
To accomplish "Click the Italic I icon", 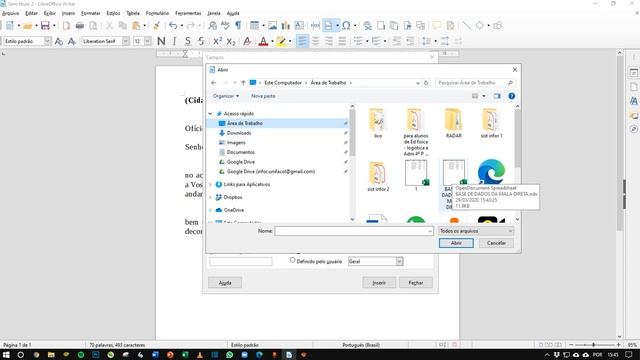I will tap(174, 41).
